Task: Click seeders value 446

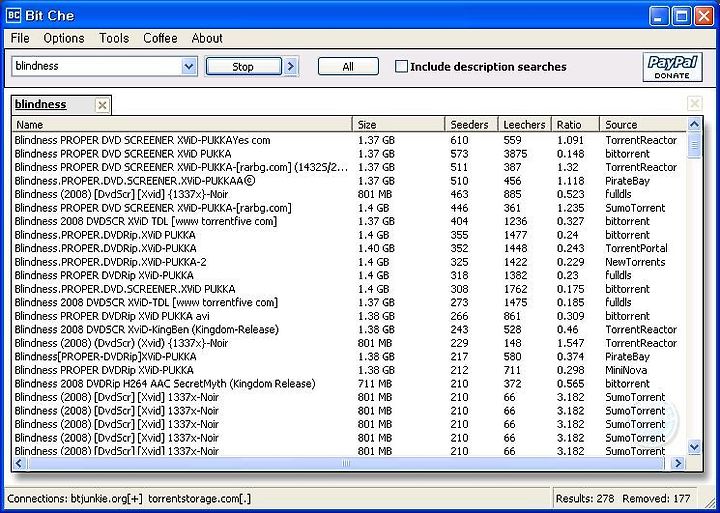Action: pyautogui.click(x=459, y=208)
